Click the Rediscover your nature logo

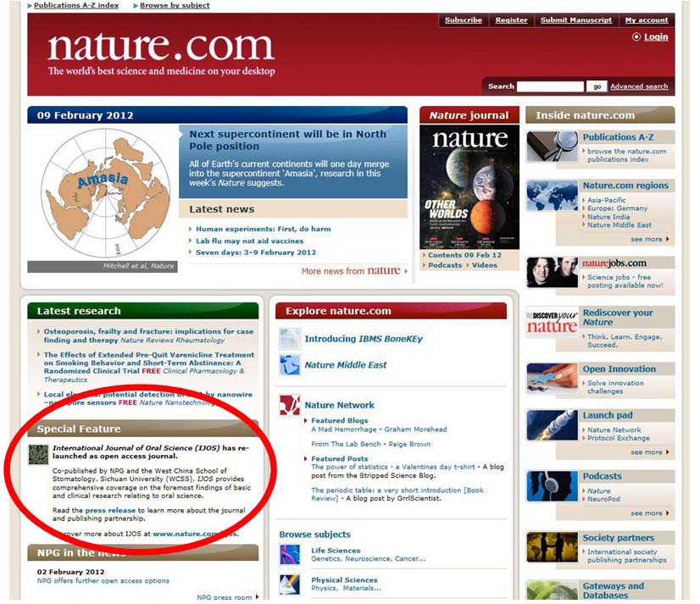coord(553,322)
